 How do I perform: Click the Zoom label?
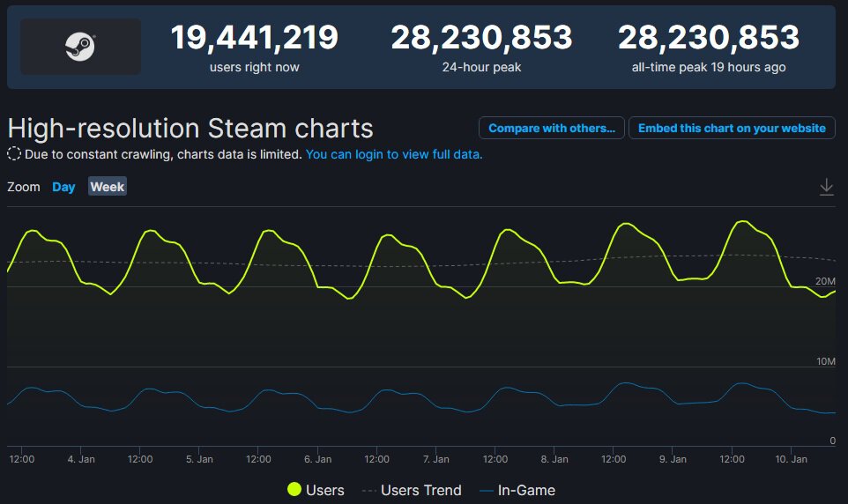[x=23, y=187]
